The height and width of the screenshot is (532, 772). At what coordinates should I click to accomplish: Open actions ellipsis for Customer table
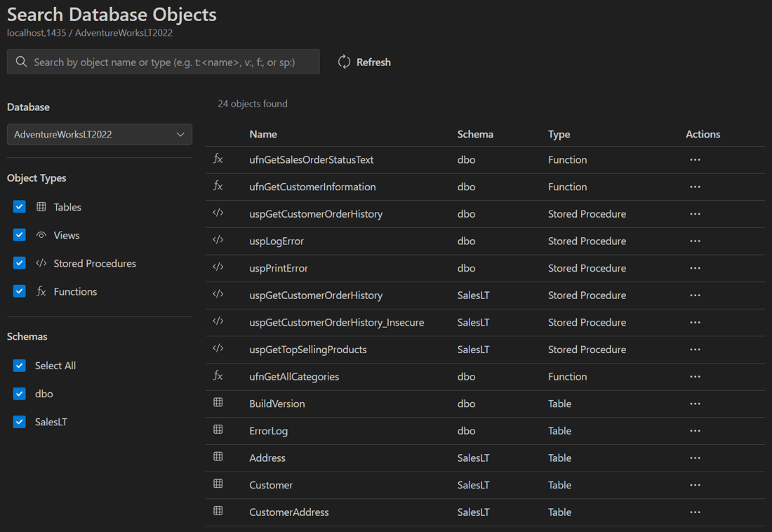(x=695, y=485)
